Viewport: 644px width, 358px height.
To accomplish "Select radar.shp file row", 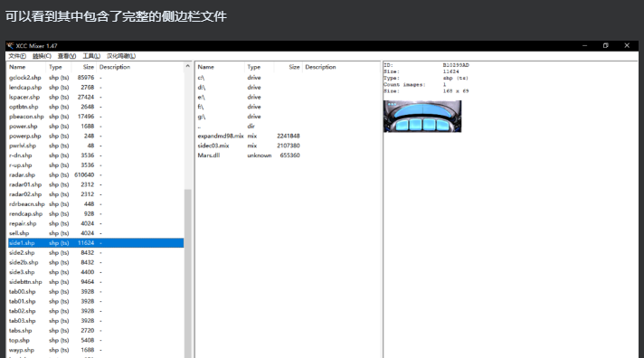I will coord(96,174).
